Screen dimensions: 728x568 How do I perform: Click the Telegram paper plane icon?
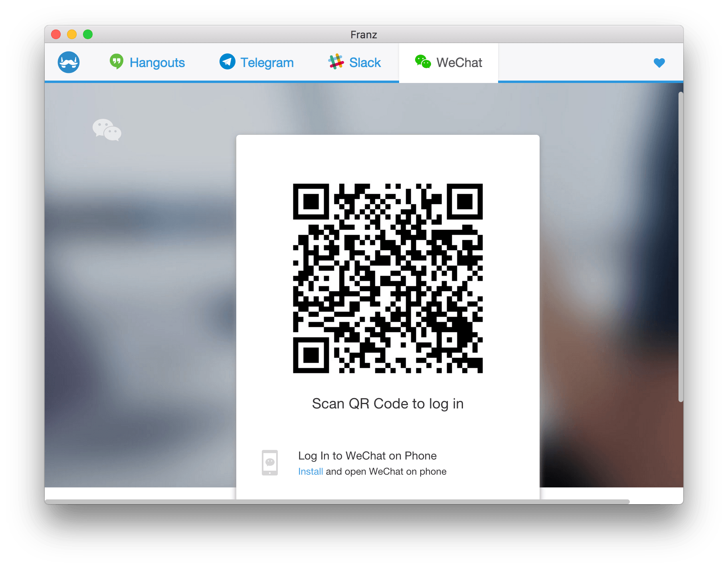click(x=227, y=61)
